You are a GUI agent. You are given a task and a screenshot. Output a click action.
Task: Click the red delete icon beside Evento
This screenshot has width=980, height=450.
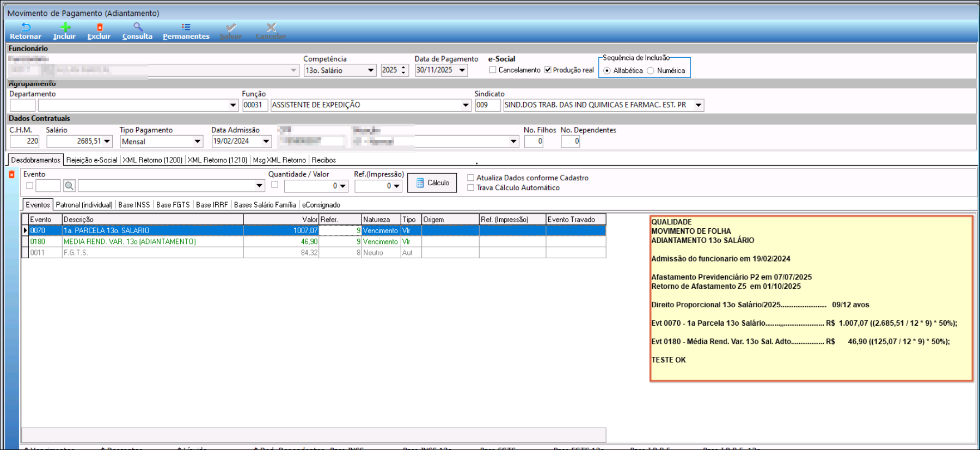[11, 174]
